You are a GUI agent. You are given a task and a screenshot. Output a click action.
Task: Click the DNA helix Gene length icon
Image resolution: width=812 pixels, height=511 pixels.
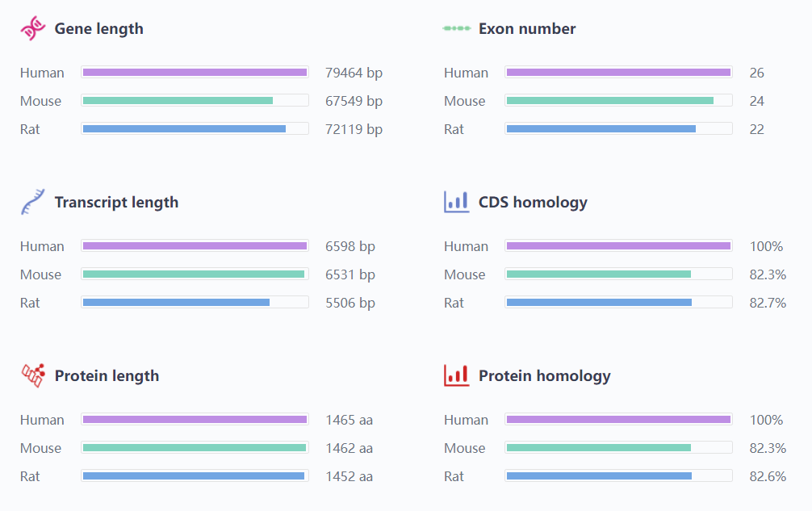(33, 29)
